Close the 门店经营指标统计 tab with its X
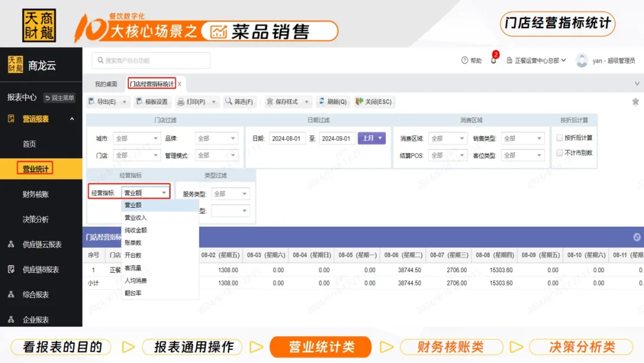Screen dimensions: 644x363 click(179, 84)
